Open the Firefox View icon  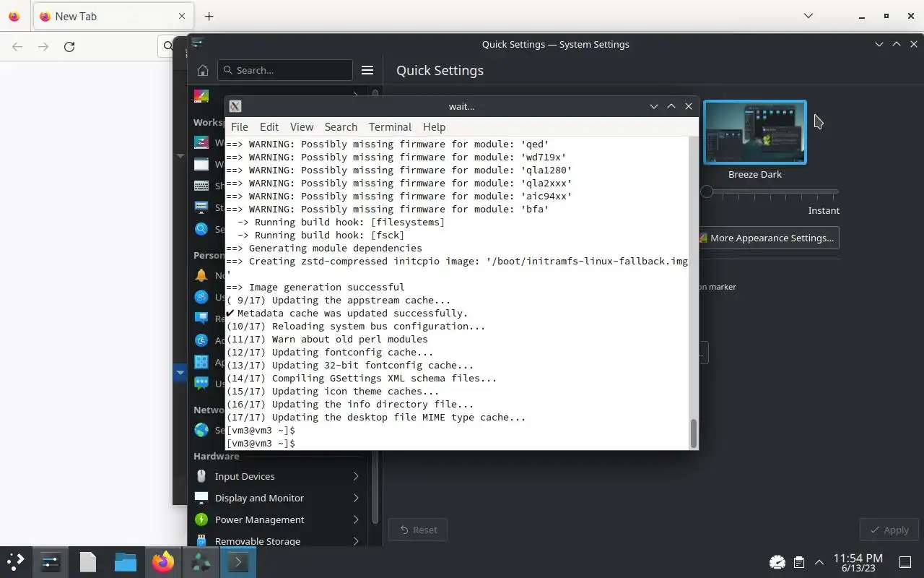point(14,16)
